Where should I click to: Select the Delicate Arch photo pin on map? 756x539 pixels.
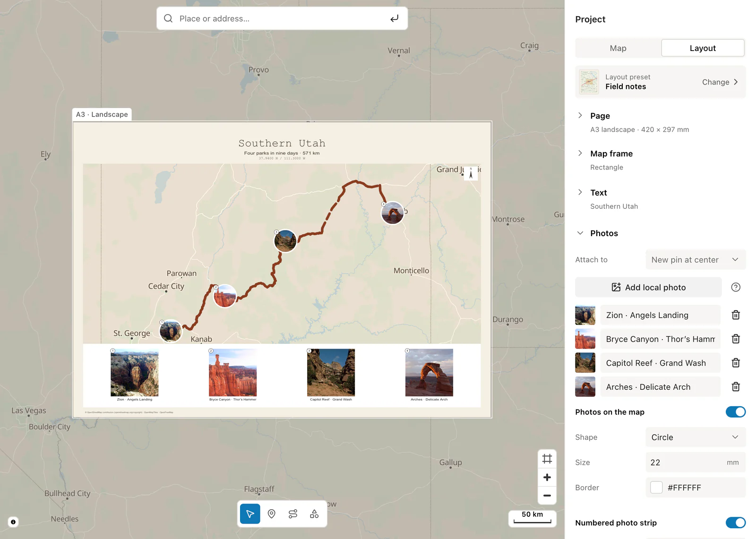(x=393, y=213)
